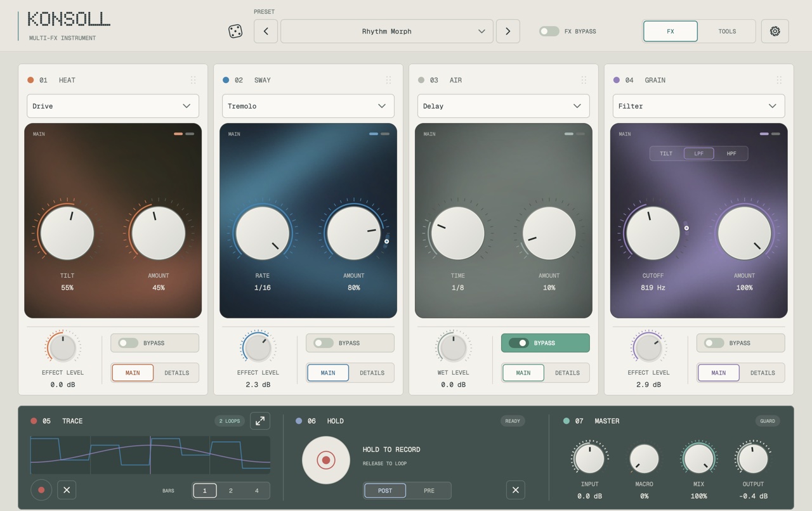Start recording in the TRACE panel
This screenshot has height=511, width=812.
(x=41, y=490)
